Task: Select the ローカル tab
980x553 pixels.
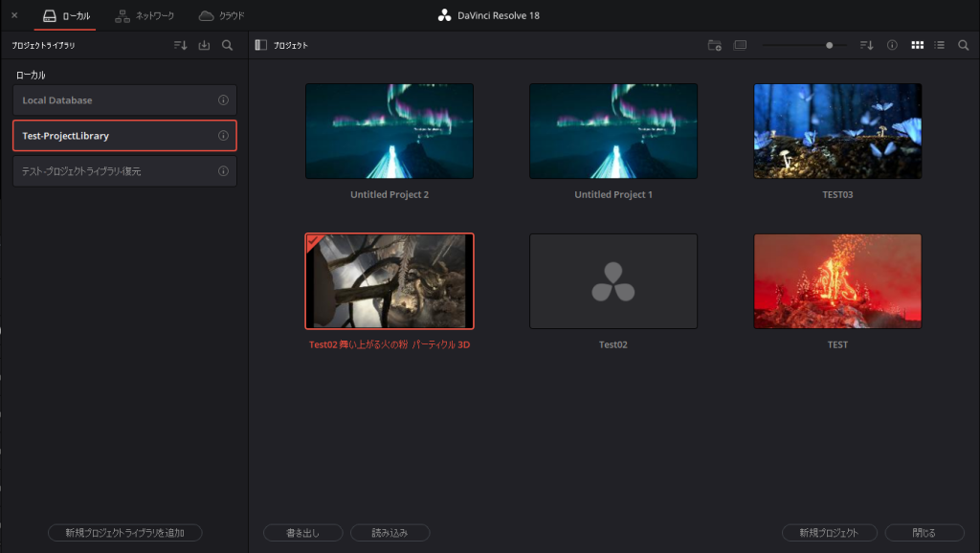Action: coord(67,15)
